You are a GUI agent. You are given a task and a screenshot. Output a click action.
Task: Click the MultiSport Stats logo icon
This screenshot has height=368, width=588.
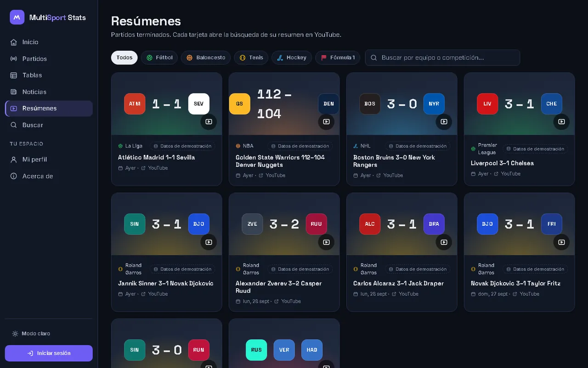[x=17, y=17]
